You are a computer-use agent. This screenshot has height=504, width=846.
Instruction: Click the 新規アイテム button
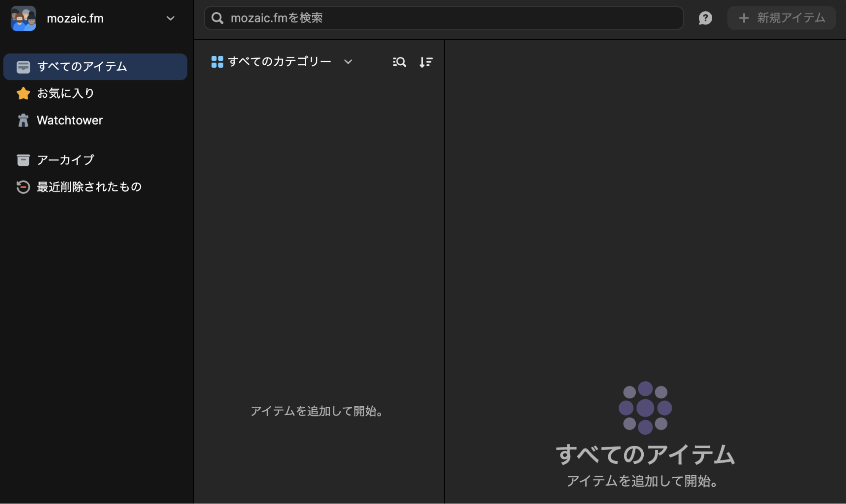[781, 18]
